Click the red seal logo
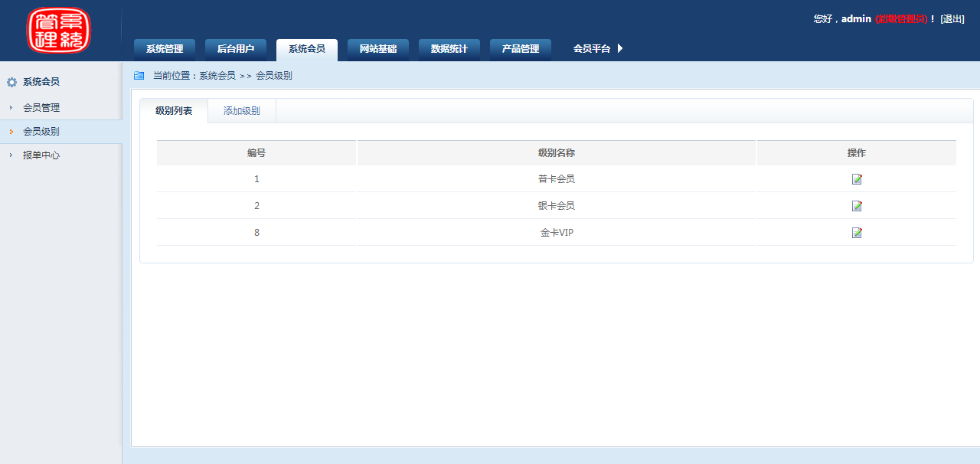The width and height of the screenshot is (980, 464). click(59, 31)
